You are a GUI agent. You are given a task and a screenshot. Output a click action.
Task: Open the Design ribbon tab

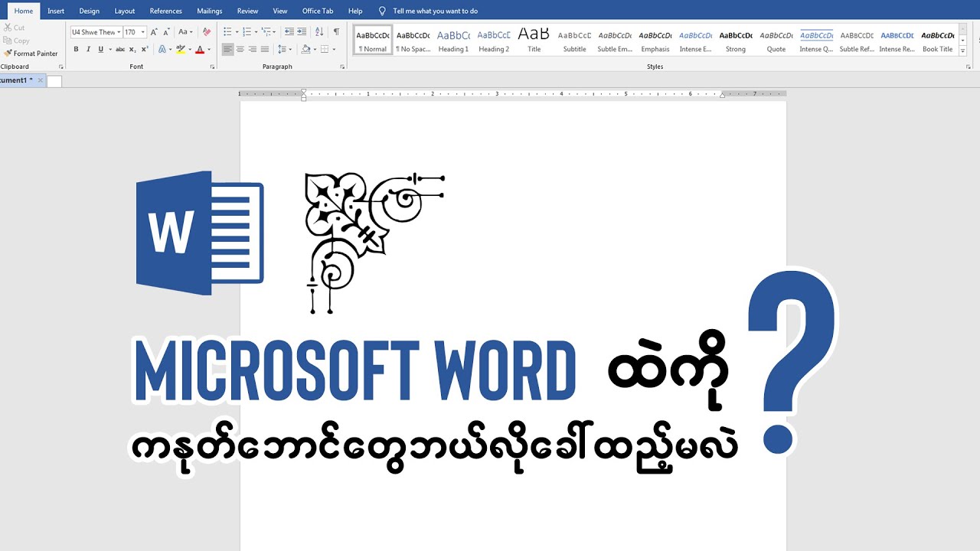89,11
